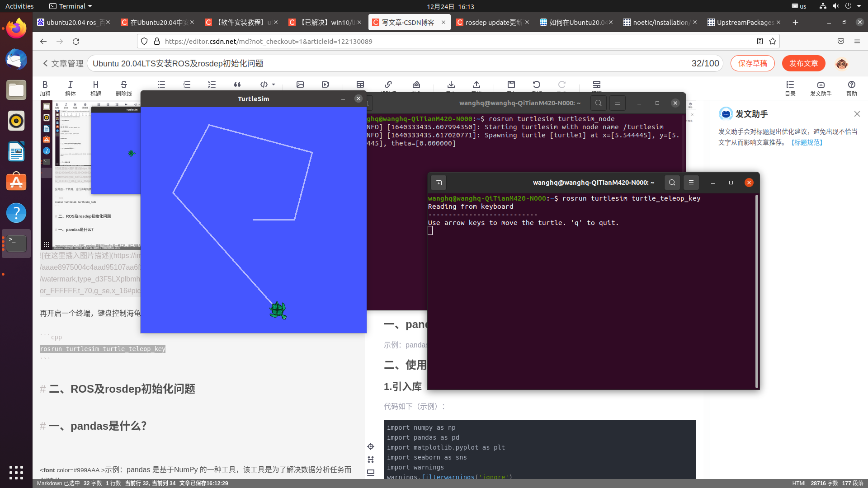868x488 pixels.
Task: Click the undo icon in toolbar
Action: click(x=536, y=84)
